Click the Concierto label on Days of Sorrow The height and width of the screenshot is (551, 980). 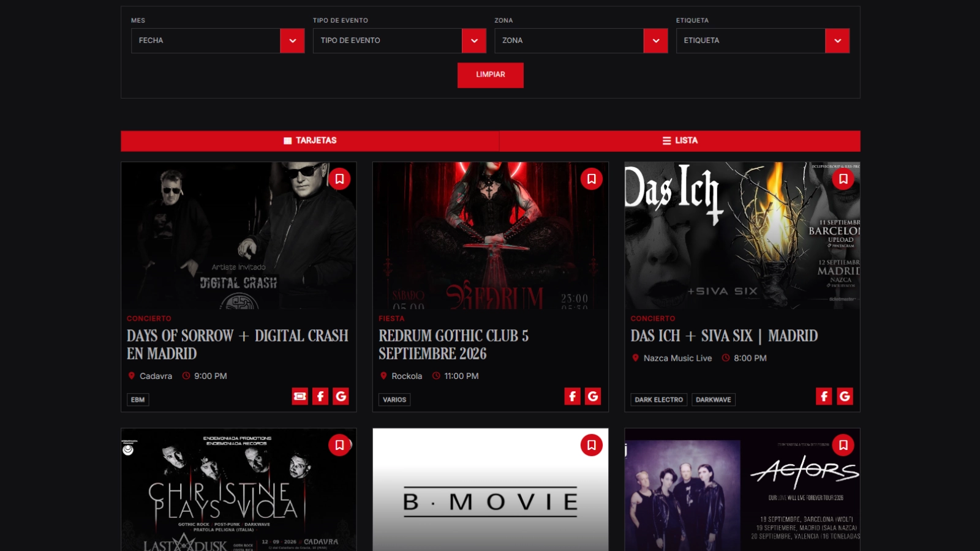[x=149, y=318]
